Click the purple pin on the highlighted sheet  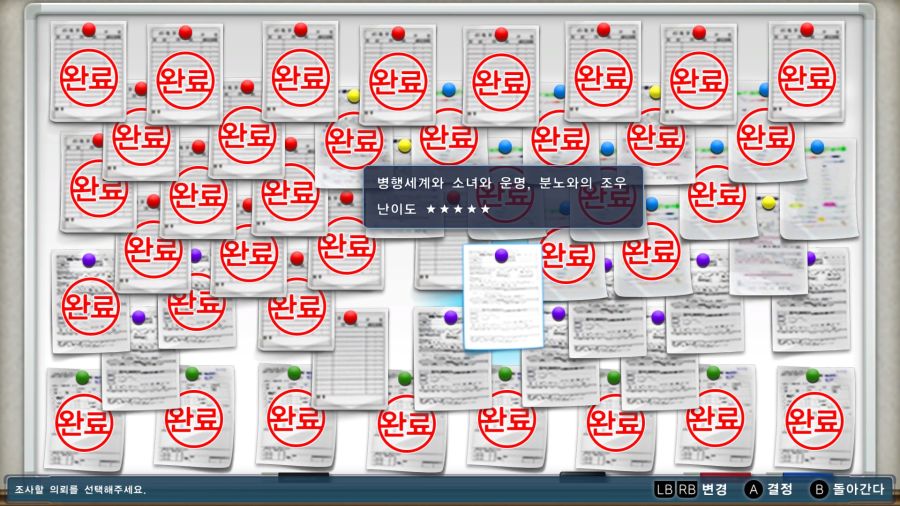(501, 255)
